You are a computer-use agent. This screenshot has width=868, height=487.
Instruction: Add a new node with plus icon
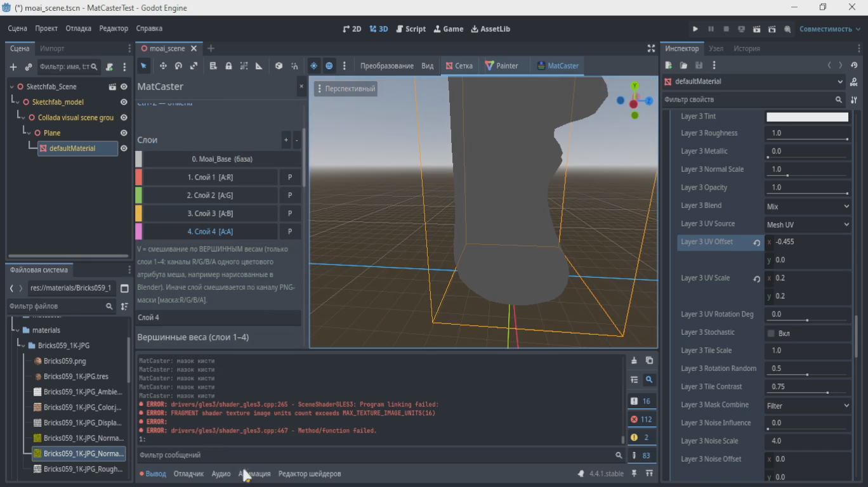(x=13, y=67)
